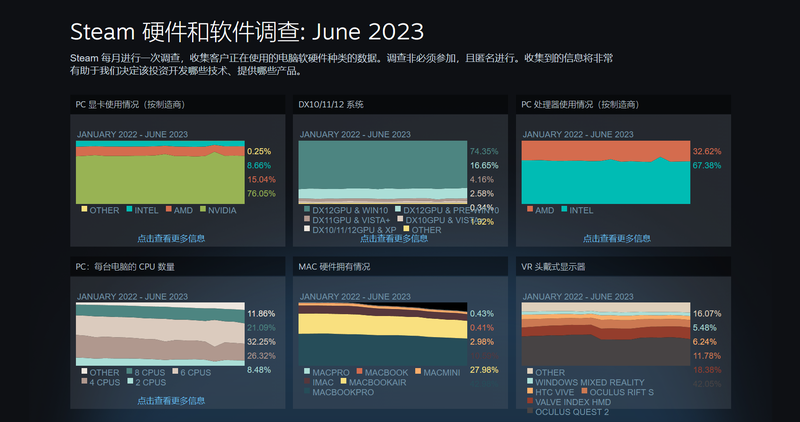The height and width of the screenshot is (422, 800).
Task: Click the 16.07% value in VR chart
Action: pyautogui.click(x=707, y=314)
